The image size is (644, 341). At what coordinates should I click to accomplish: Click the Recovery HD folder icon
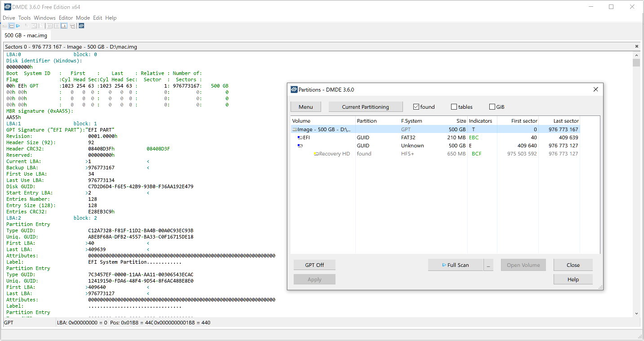[316, 154]
